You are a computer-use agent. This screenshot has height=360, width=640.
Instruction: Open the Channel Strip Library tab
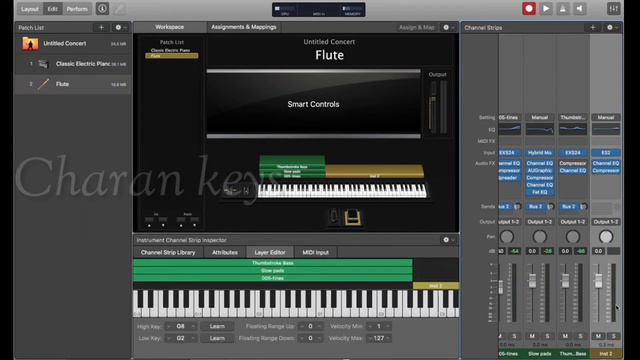coord(168,252)
